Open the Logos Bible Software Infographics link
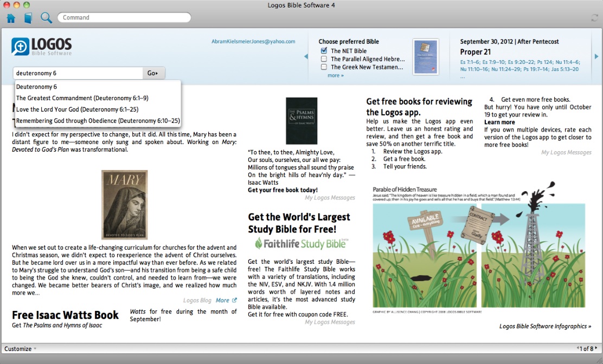The width and height of the screenshot is (603, 364). pyautogui.click(x=545, y=326)
